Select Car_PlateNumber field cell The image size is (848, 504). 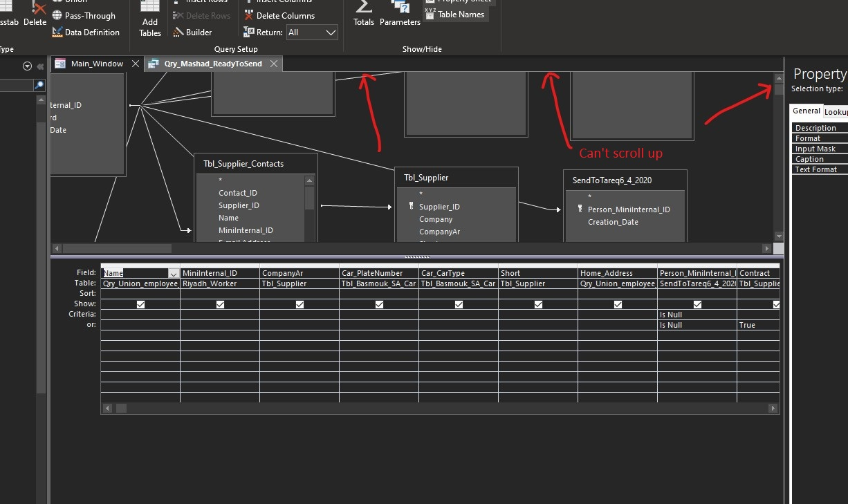tap(379, 273)
